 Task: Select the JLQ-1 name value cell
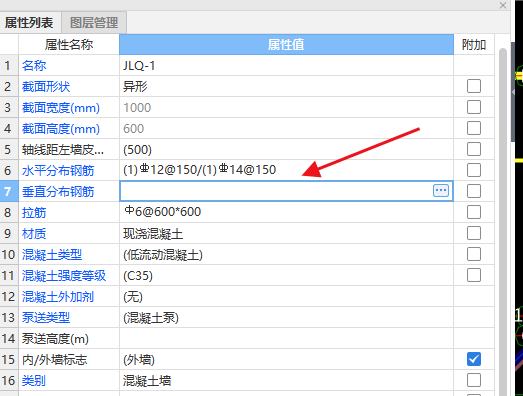[286, 65]
